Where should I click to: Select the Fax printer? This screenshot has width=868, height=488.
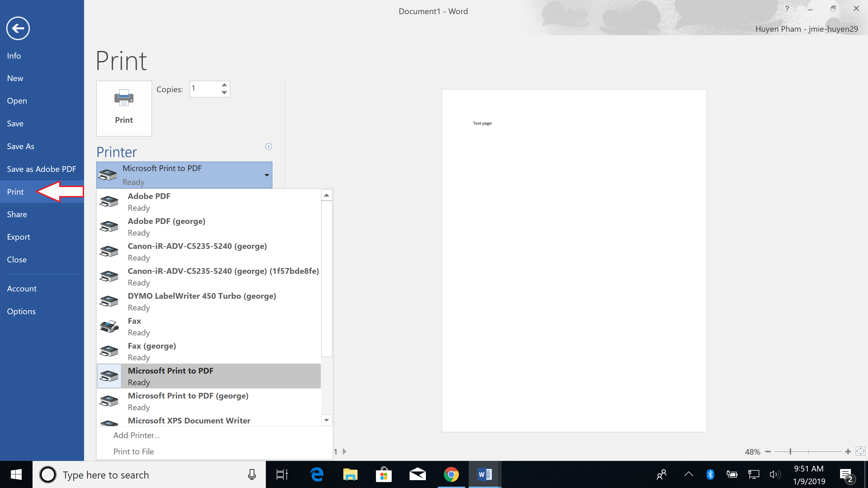(209, 326)
